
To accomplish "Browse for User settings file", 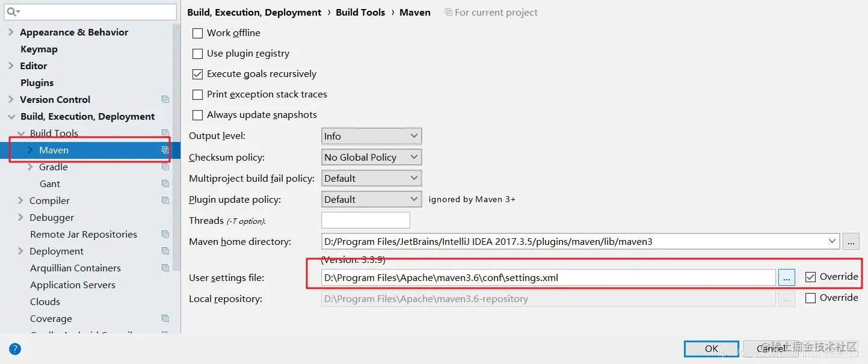I will pyautogui.click(x=787, y=277).
